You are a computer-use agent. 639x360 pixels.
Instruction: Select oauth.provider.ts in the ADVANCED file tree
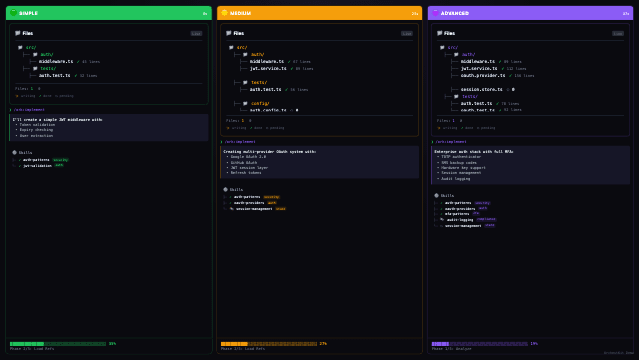click(x=483, y=75)
